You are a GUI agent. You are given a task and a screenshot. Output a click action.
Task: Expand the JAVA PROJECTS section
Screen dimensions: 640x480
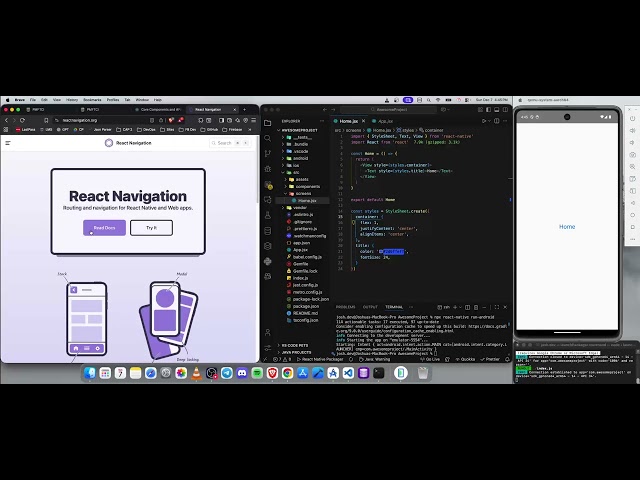[x=296, y=352]
